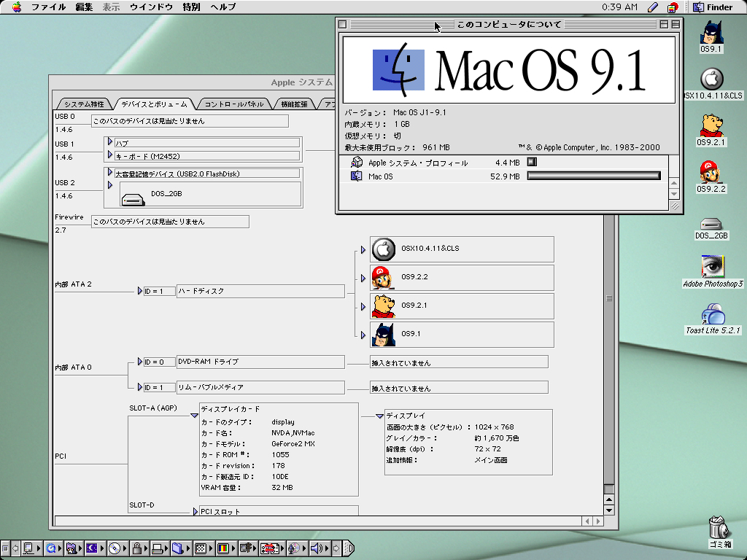Click the profiler window's vertical scrollbar down arrow
The image size is (747, 560).
pyautogui.click(x=609, y=510)
